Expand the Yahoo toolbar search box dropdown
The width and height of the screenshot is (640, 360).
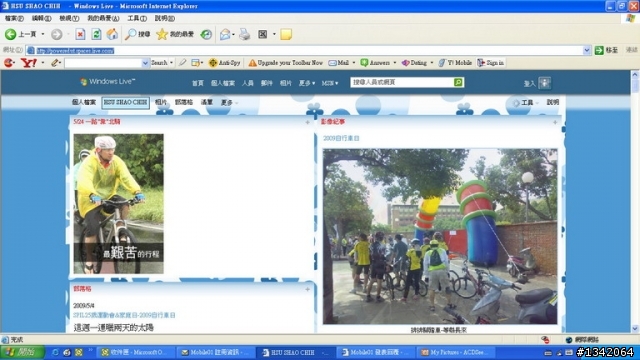pos(145,63)
